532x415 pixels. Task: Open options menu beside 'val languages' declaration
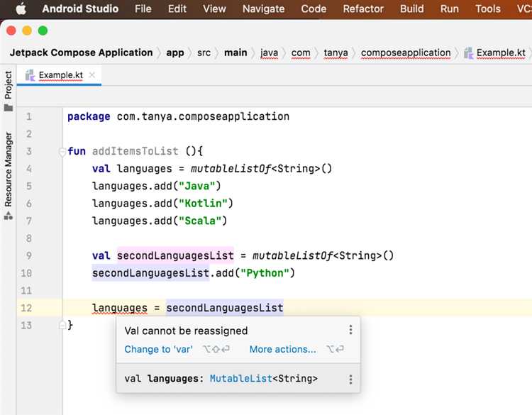tap(350, 379)
